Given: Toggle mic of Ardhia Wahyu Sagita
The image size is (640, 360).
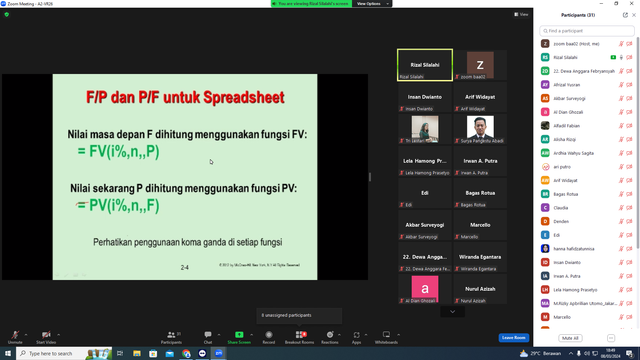Looking at the screenshot, I should (621, 153).
